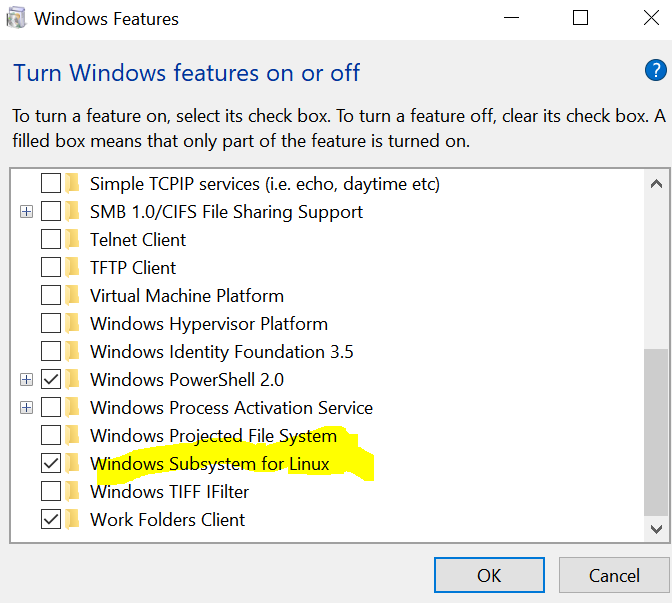
Task: Tick the TFTP Client checkbox
Action: 51,267
